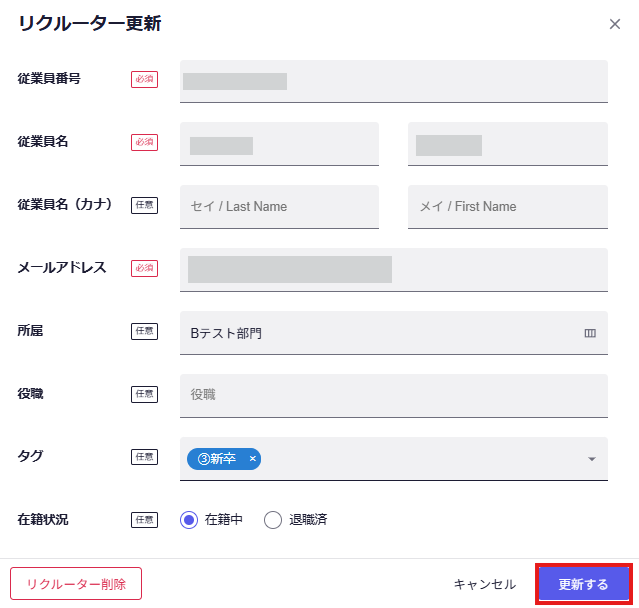
Task: Click the 従業員名 last name field
Action: 279,144
